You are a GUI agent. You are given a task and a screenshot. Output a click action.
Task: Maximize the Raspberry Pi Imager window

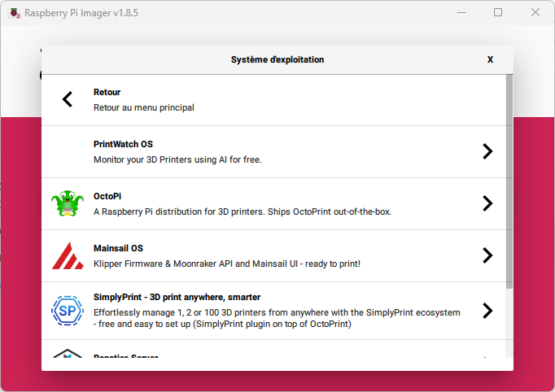pyautogui.click(x=498, y=13)
